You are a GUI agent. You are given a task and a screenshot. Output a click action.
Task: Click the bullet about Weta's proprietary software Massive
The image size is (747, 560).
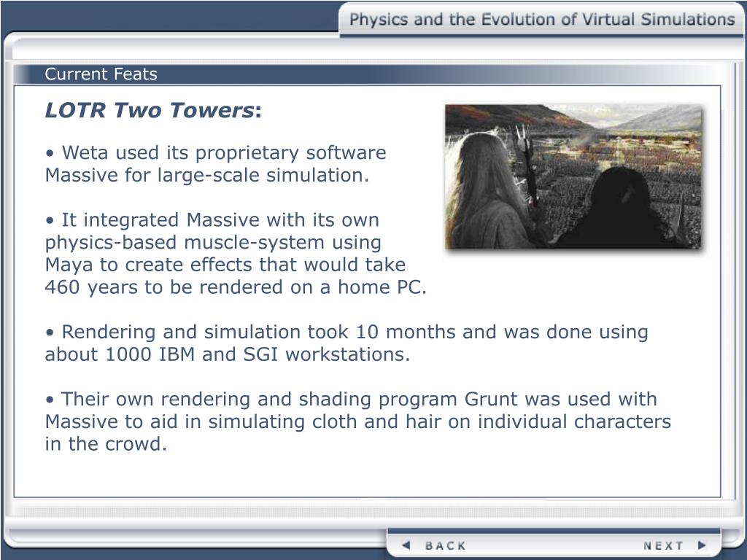pyautogui.click(x=215, y=164)
